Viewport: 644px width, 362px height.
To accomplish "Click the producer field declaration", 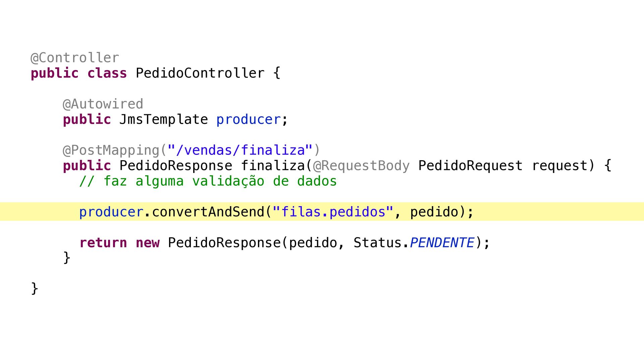I will coord(249,119).
